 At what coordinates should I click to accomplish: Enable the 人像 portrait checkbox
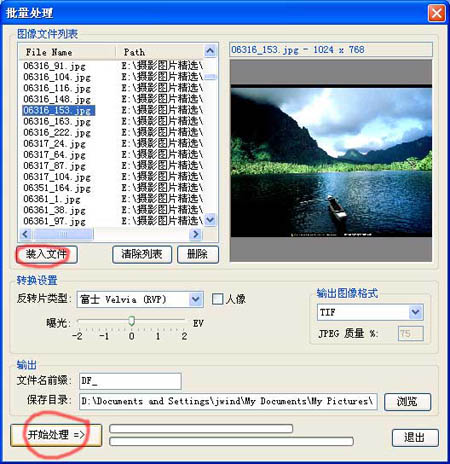click(x=217, y=299)
